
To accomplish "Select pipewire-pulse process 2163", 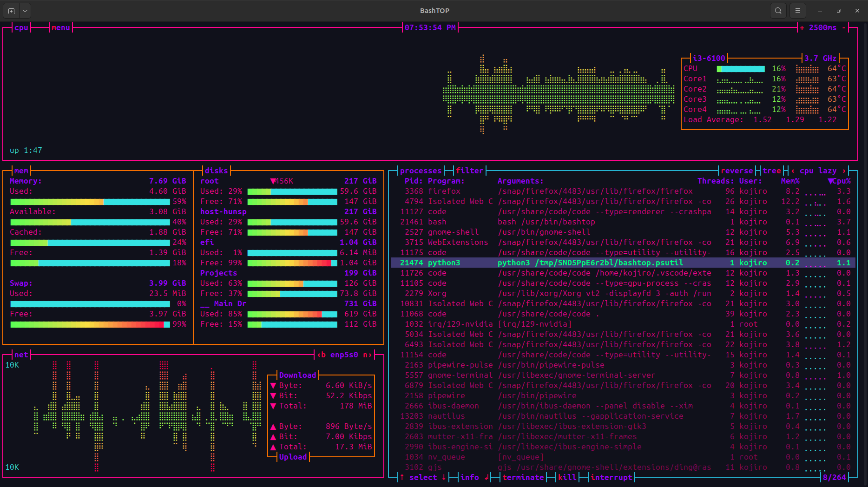I will tap(623, 365).
